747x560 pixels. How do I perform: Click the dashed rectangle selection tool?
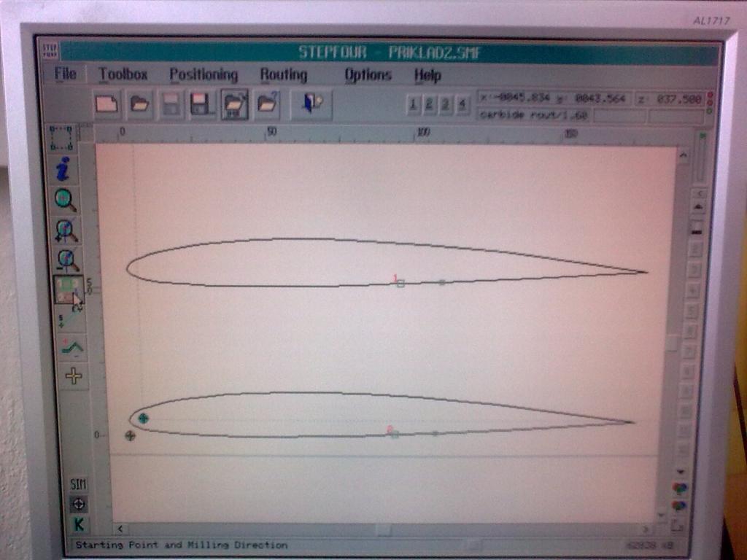61,138
